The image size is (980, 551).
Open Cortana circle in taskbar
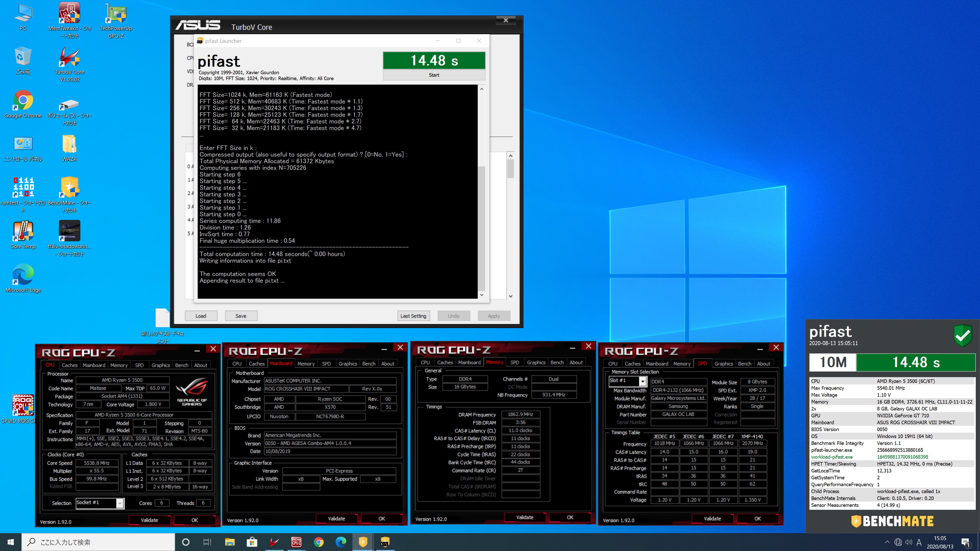(x=186, y=542)
